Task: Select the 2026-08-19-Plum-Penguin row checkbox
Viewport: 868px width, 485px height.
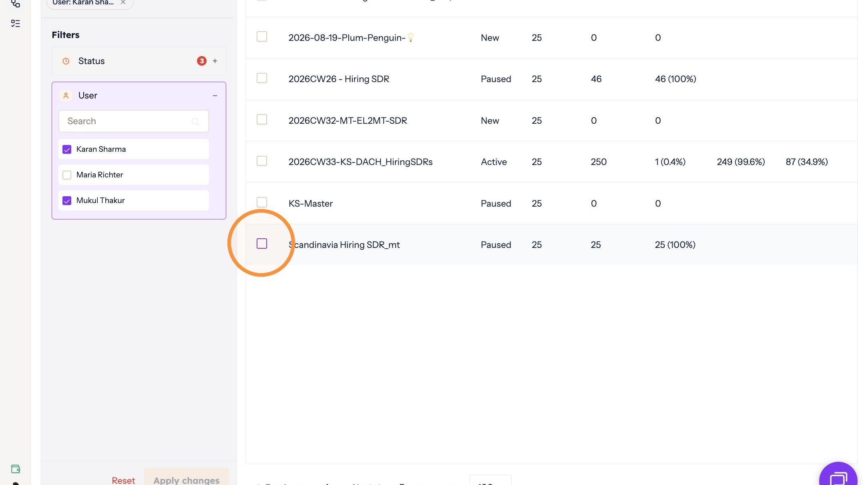Action: click(x=262, y=37)
